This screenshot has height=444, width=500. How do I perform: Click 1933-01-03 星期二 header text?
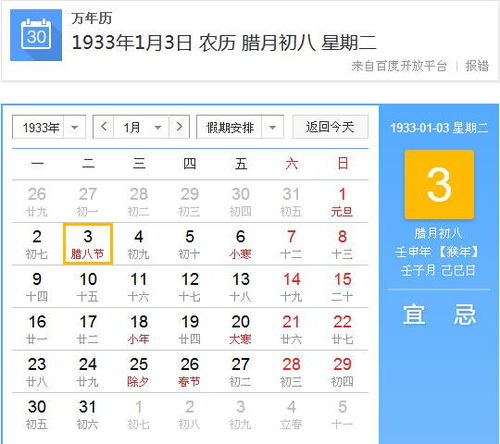(x=439, y=128)
